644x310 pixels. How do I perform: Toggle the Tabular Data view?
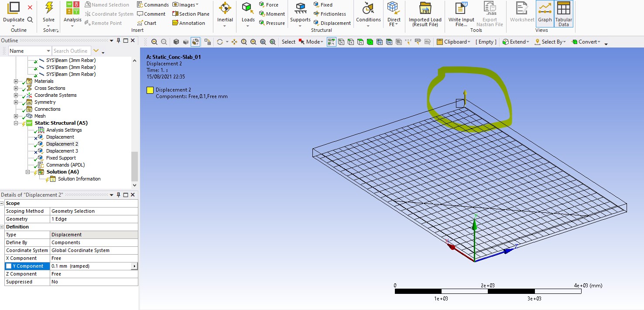click(x=564, y=13)
